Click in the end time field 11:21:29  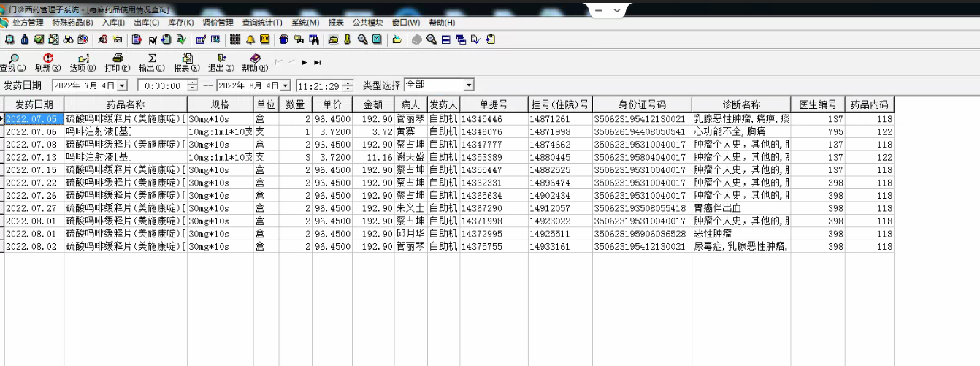coord(319,85)
